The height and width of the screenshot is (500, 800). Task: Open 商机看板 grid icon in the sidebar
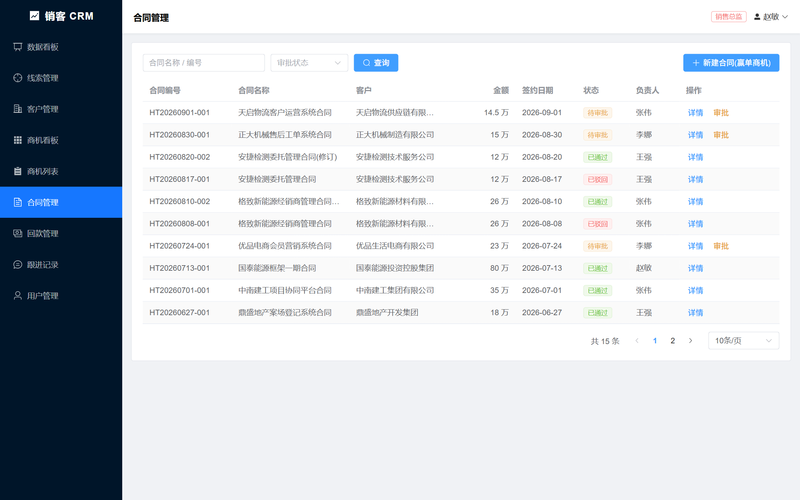(x=18, y=140)
